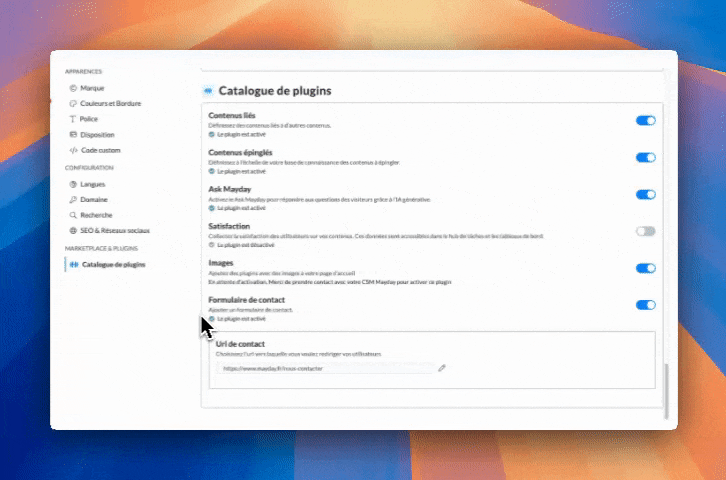Click the Catalogue de plugins header icon
This screenshot has height=480, width=726.
[208, 90]
